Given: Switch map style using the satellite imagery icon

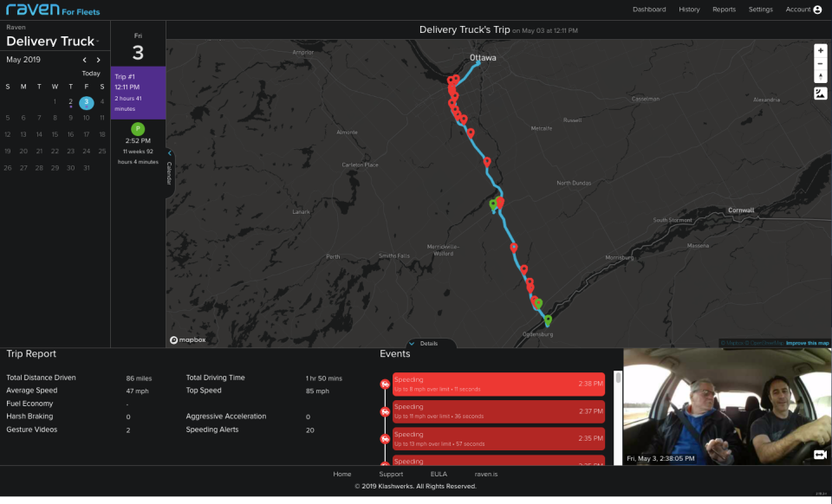Looking at the screenshot, I should point(821,93).
